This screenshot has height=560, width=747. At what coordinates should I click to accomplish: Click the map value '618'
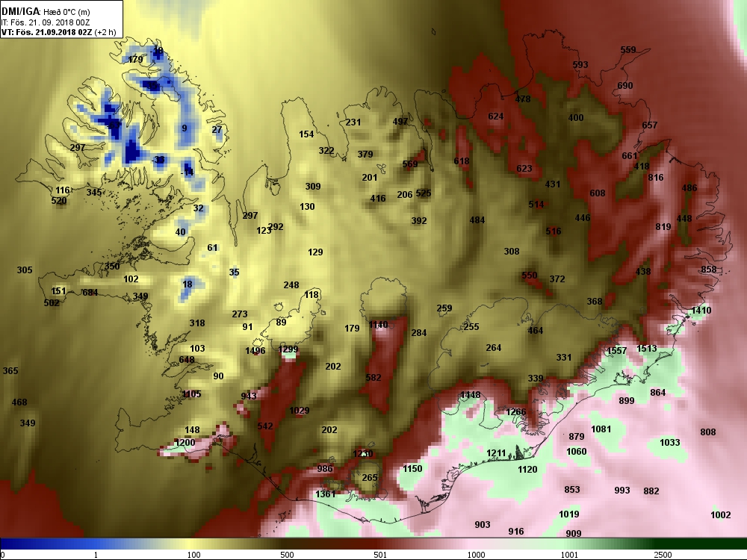click(x=461, y=161)
